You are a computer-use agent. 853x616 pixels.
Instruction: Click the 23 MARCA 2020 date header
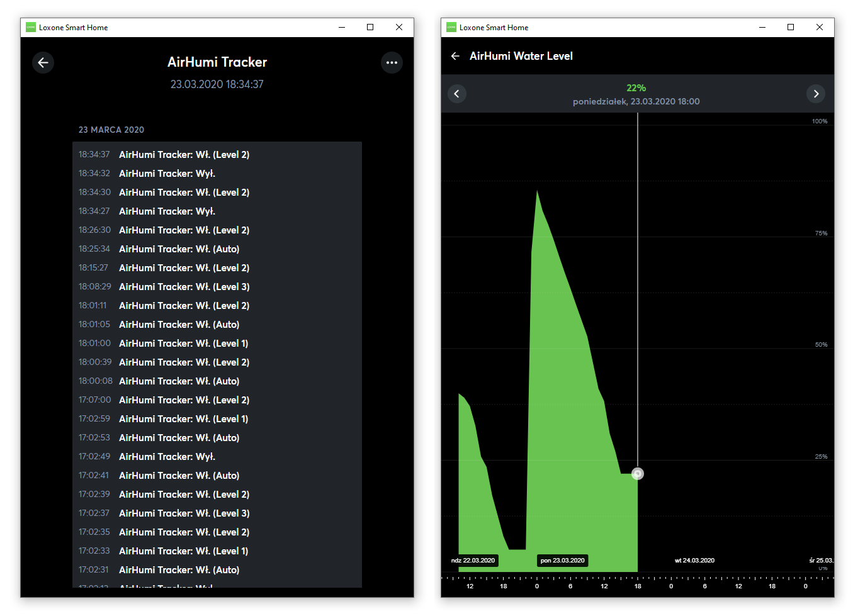point(111,130)
